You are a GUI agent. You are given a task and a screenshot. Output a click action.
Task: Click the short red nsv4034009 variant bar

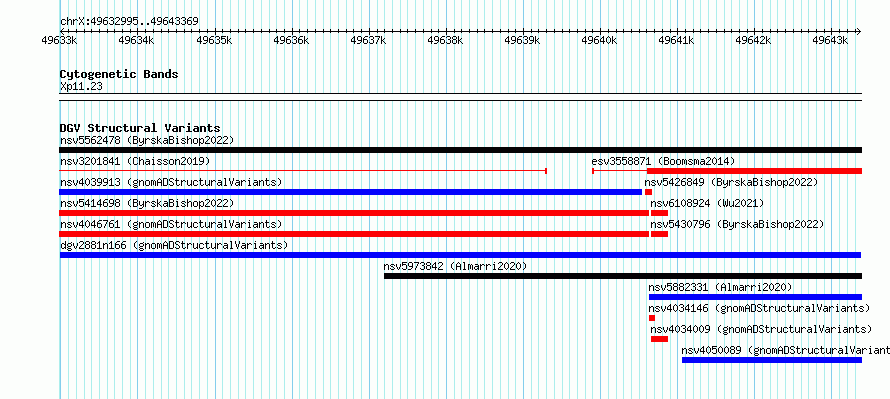tap(660, 339)
